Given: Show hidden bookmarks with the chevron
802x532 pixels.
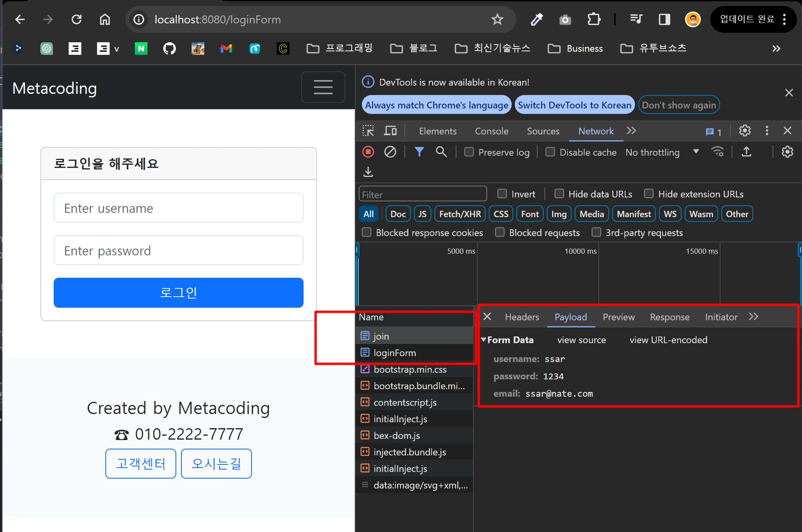Looking at the screenshot, I should pyautogui.click(x=776, y=48).
